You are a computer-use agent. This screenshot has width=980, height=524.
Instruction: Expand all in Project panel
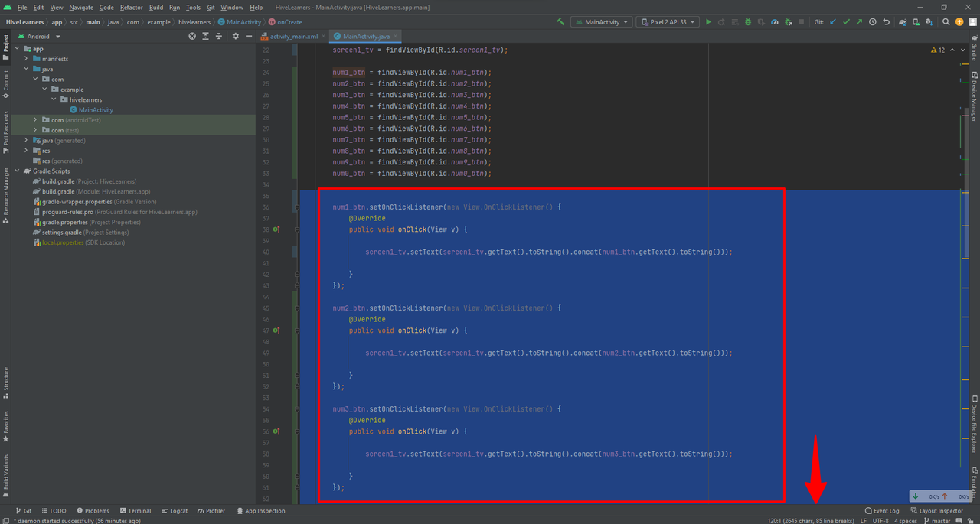tap(206, 36)
